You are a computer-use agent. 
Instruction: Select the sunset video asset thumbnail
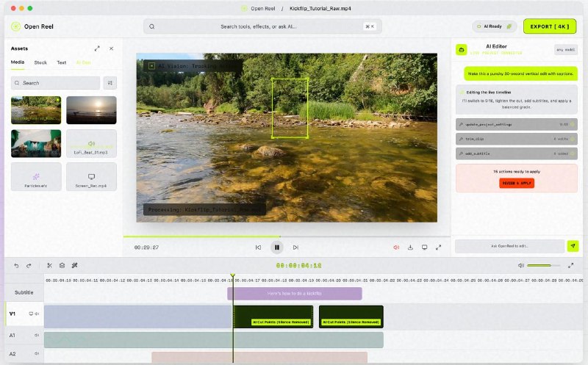point(91,110)
